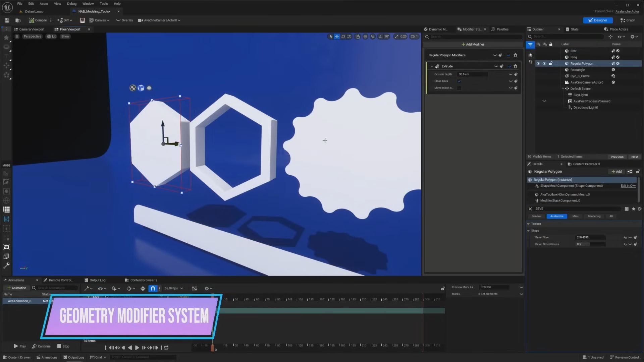644x362 pixels.
Task: Toggle the lock icon on the RegularPolygon row
Action: [550, 63]
